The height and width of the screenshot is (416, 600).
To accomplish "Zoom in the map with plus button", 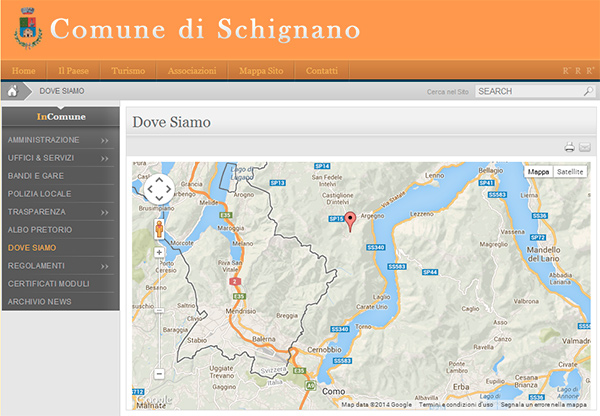I will pyautogui.click(x=159, y=253).
